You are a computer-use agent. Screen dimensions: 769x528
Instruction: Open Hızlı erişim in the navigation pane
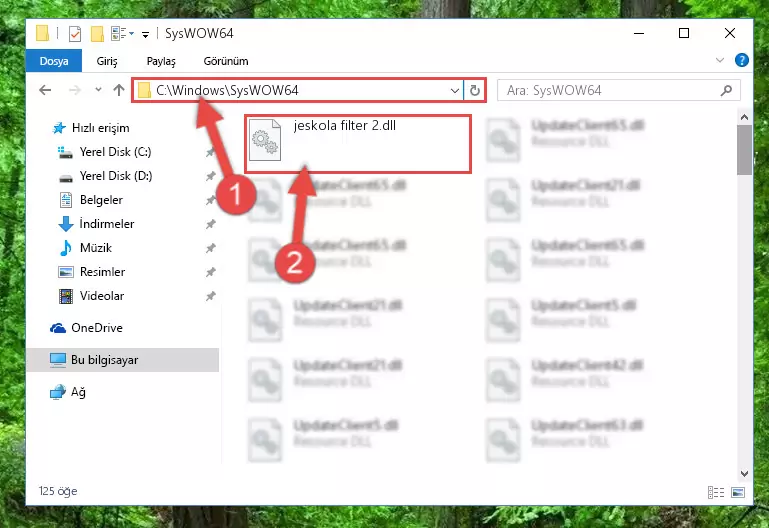[91, 128]
